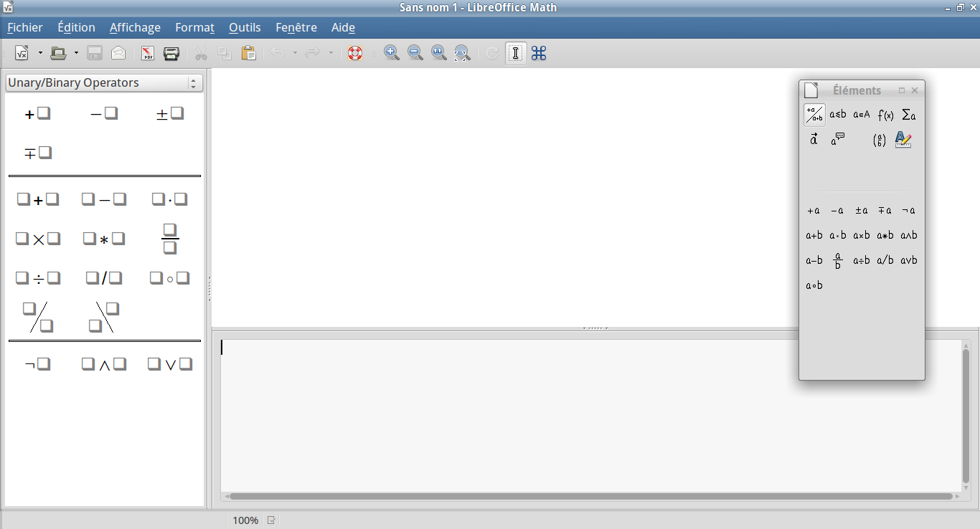Screen dimensions: 980x529
Task: Click the Zoom Out magnifier icon
Action: [415, 53]
